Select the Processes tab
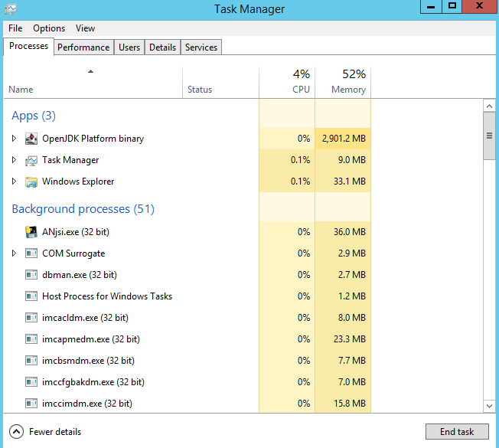Viewport: 499px width, 448px height. 28,47
